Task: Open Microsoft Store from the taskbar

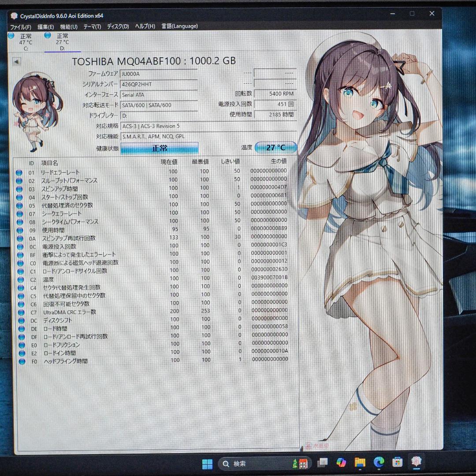Action: pos(398,462)
